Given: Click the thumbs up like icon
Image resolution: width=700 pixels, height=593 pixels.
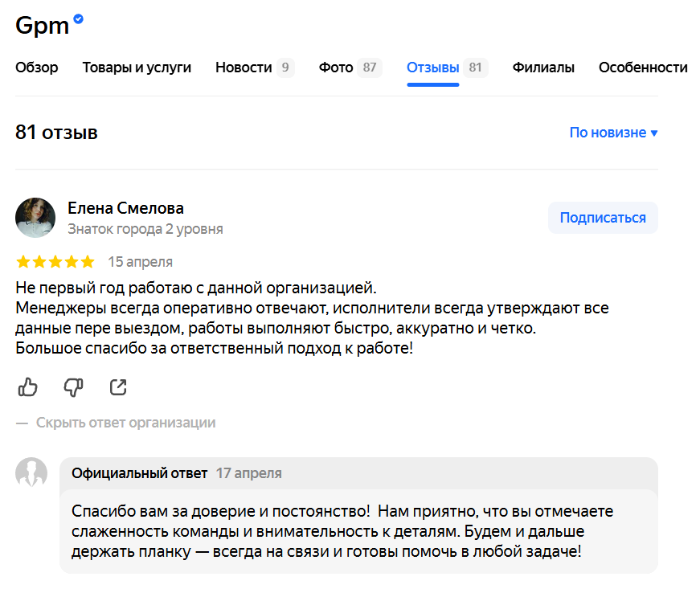Looking at the screenshot, I should tap(27, 387).
